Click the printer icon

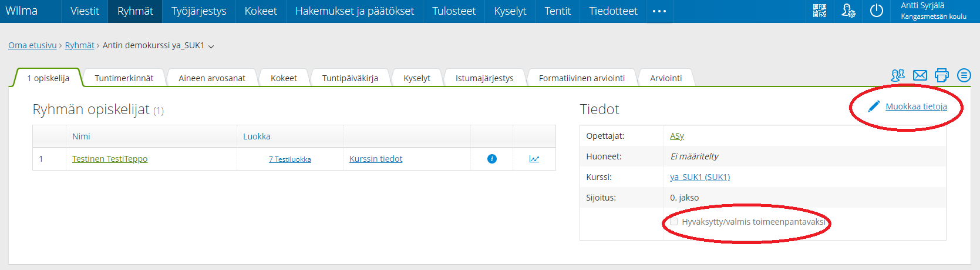tap(941, 75)
